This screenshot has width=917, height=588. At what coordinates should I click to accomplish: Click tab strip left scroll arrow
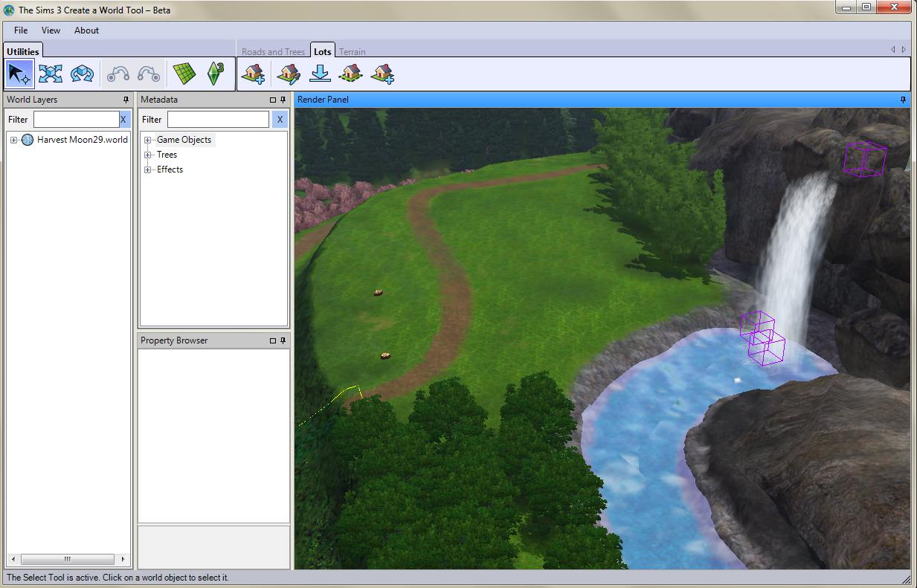click(893, 50)
